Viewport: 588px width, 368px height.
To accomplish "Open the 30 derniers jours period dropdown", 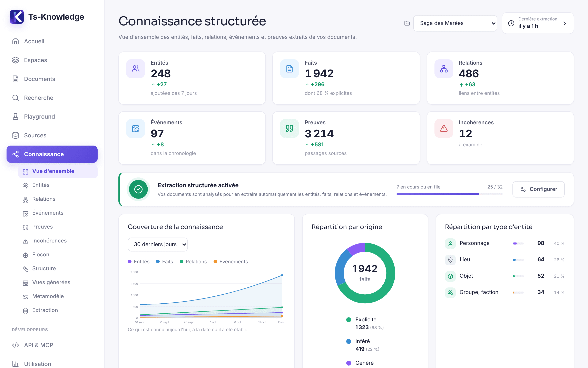I will (158, 244).
